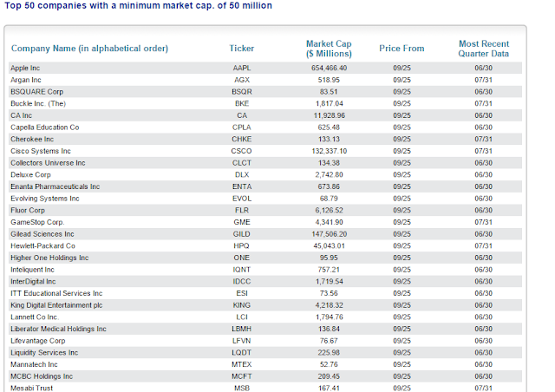Click the IQNT ticker
This screenshot has width=555, height=392.
242,270
